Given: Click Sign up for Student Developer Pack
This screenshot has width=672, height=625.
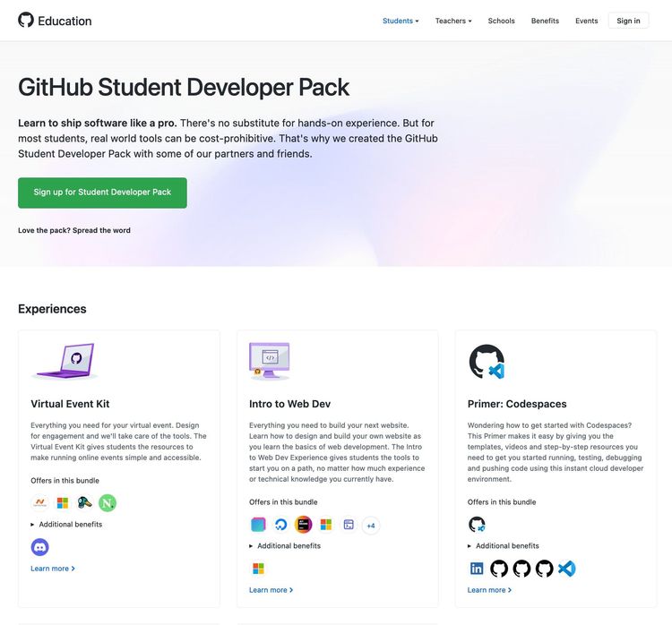Looking at the screenshot, I should point(102,193).
